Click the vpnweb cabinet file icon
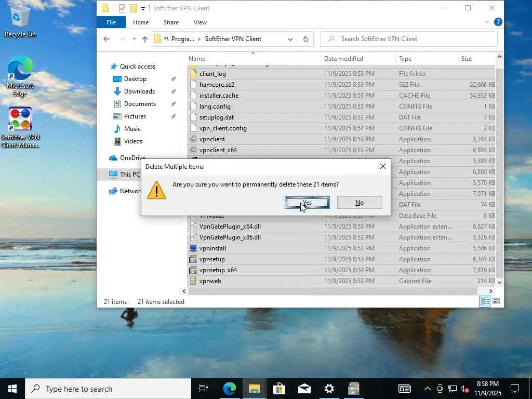Image resolution: width=532 pixels, height=399 pixels. tap(193, 281)
